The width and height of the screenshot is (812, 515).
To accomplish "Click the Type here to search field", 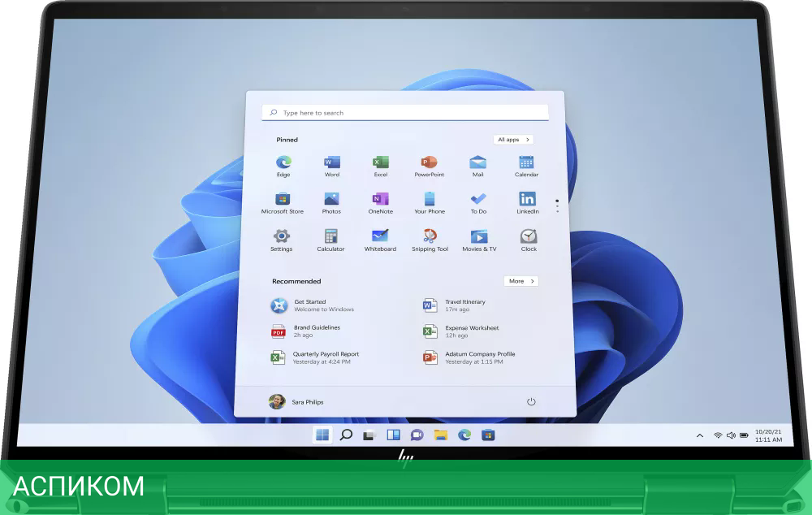I will (x=405, y=113).
